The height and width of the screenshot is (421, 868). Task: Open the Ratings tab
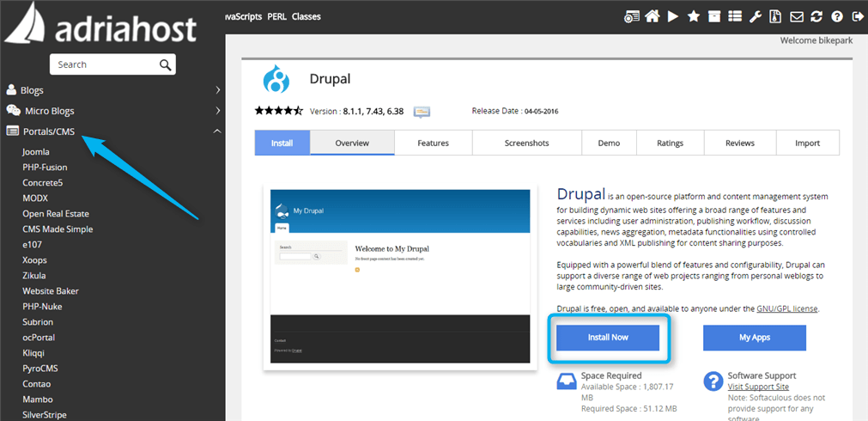pyautogui.click(x=670, y=143)
